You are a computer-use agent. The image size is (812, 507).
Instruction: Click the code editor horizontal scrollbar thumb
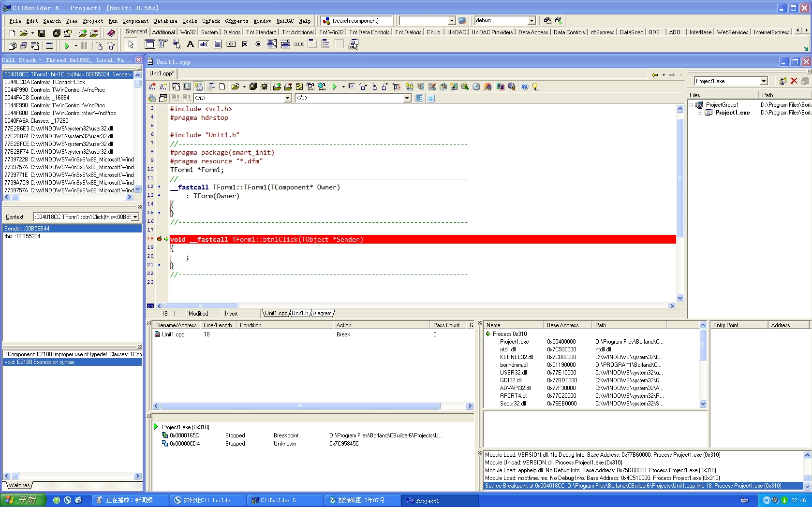201,306
